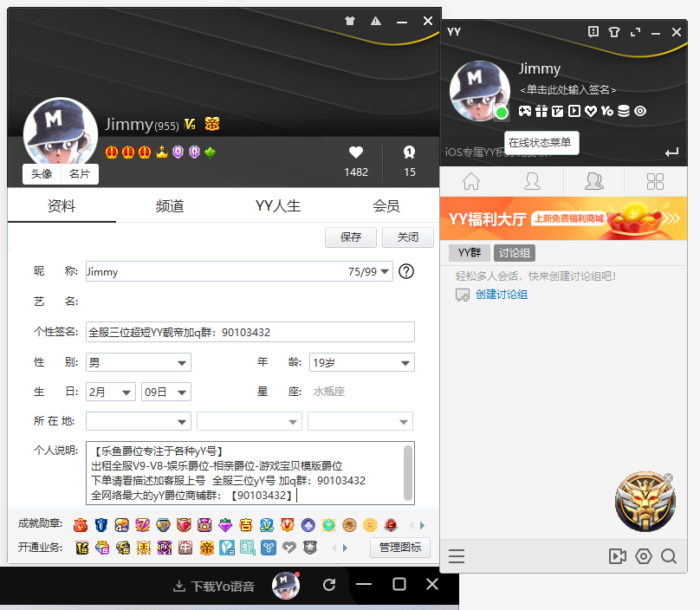Open the video camera icon in bottom bar
The width and height of the screenshot is (700, 610).
click(x=618, y=556)
